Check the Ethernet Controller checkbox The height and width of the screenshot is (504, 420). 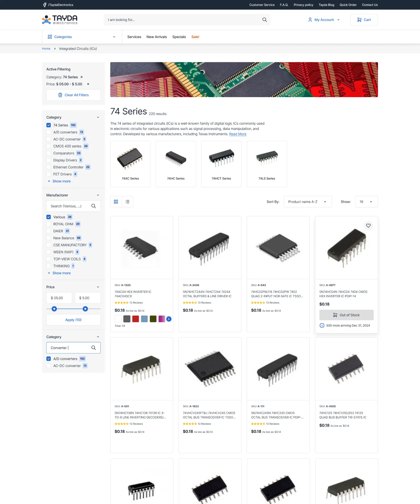pos(49,167)
